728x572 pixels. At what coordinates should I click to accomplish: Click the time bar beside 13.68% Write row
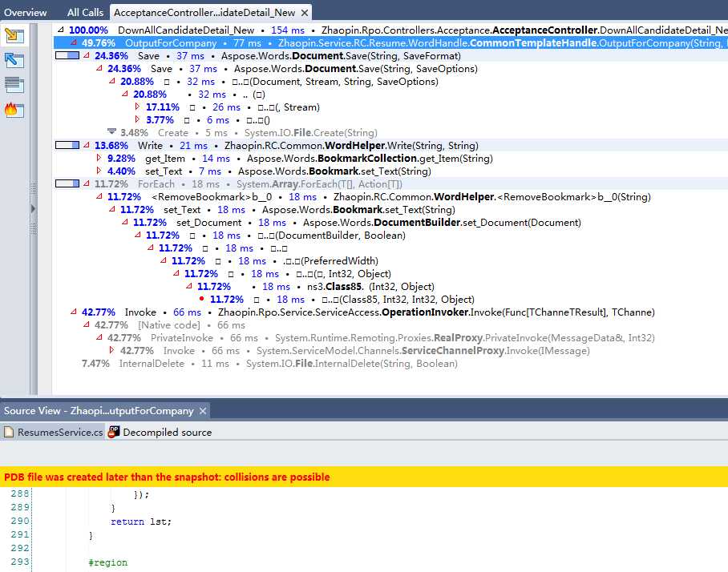click(67, 145)
